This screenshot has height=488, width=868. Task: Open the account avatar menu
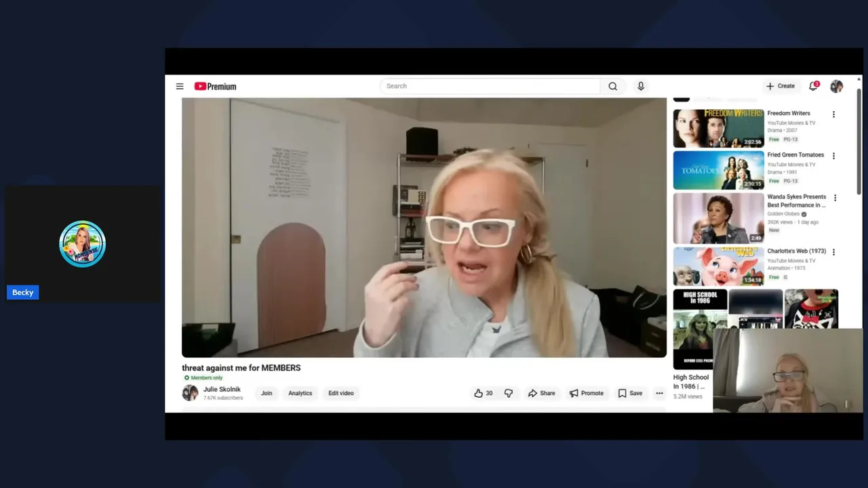837,86
